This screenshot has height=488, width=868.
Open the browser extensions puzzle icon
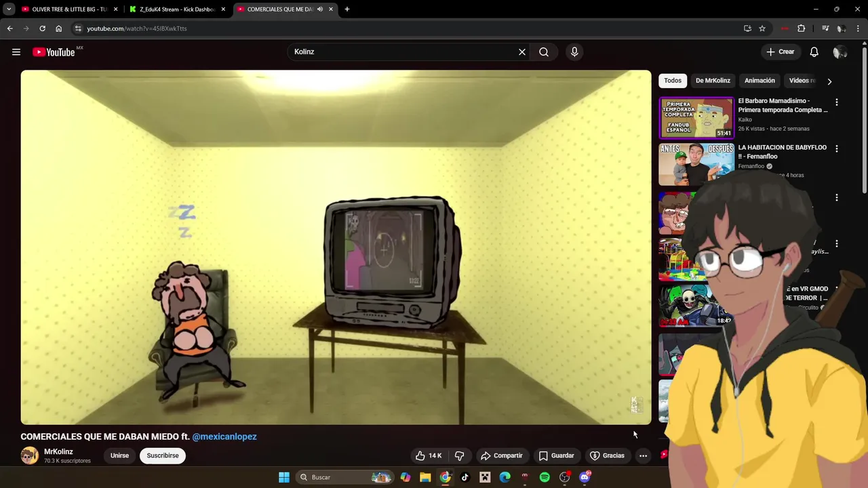point(802,28)
